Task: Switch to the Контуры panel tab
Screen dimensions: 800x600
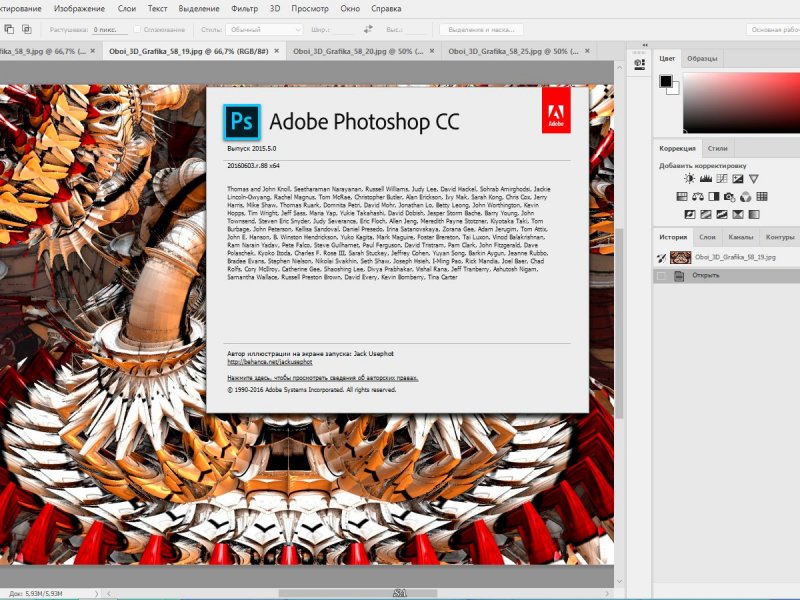Action: pyautogui.click(x=780, y=237)
